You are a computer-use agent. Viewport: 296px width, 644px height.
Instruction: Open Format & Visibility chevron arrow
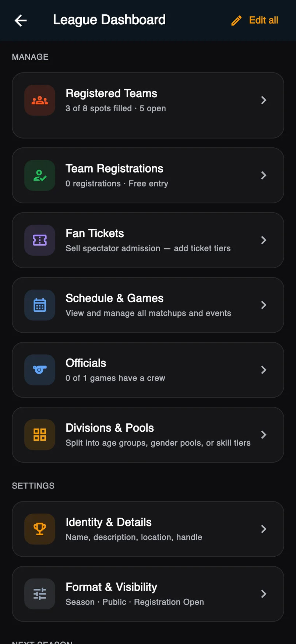(264, 594)
